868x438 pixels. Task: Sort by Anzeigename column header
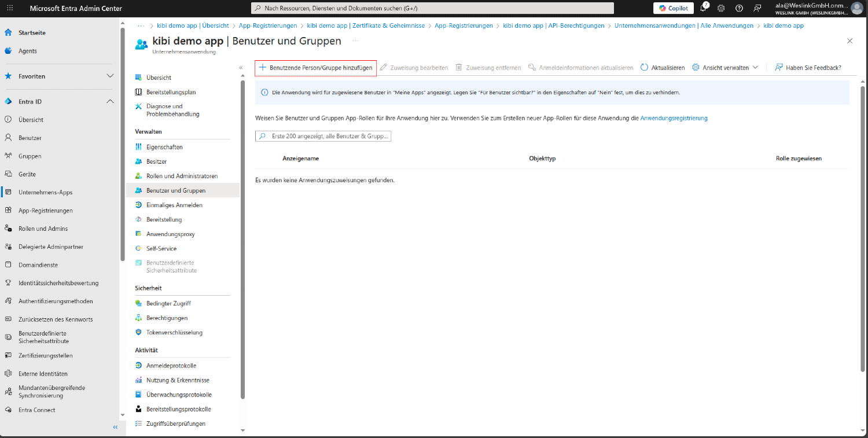[300, 159]
